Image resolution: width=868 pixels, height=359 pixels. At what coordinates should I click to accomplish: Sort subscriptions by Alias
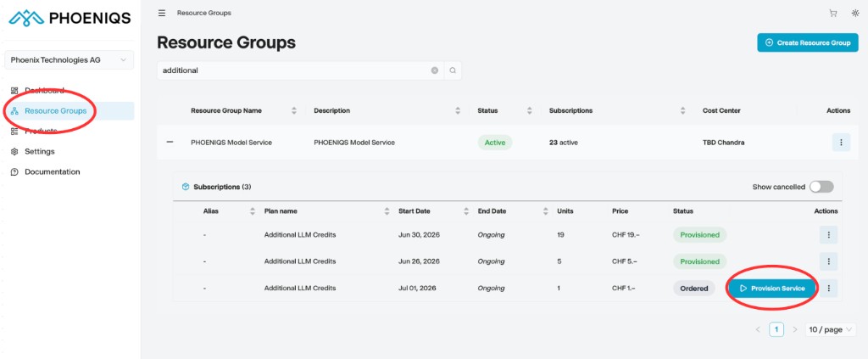pos(253,211)
